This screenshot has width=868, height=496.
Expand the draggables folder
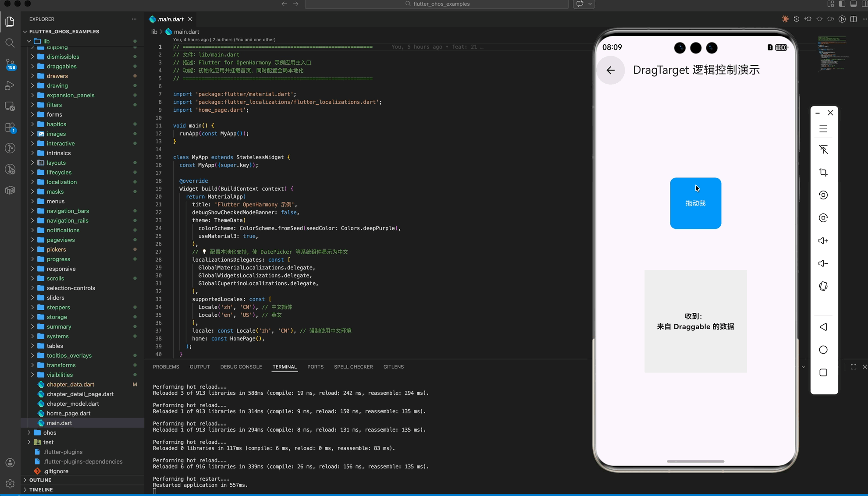pos(61,66)
